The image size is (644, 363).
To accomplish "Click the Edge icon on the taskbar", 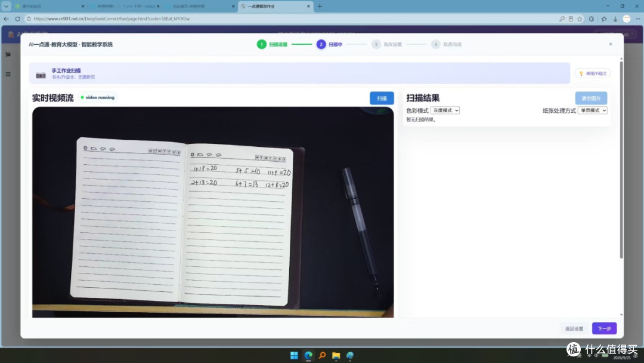I will (x=308, y=355).
